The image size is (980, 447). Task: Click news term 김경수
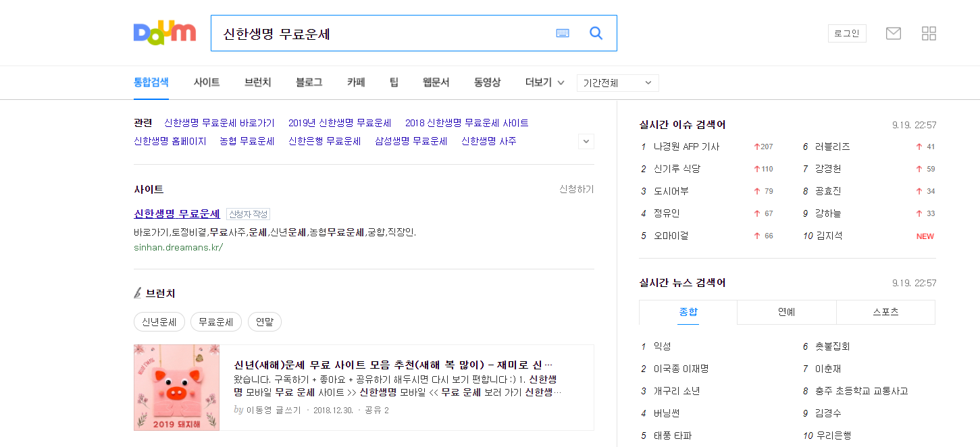pyautogui.click(x=828, y=413)
